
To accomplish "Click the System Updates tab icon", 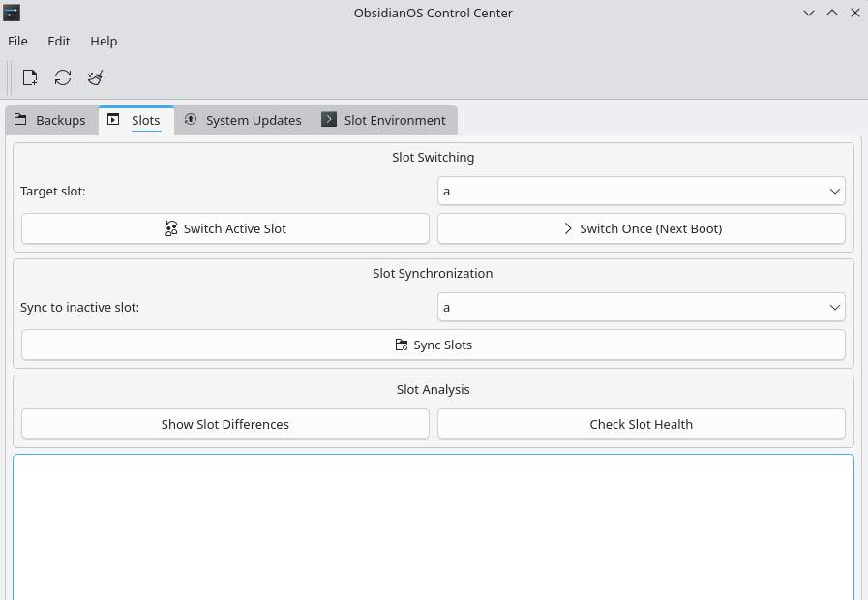I will [x=191, y=120].
